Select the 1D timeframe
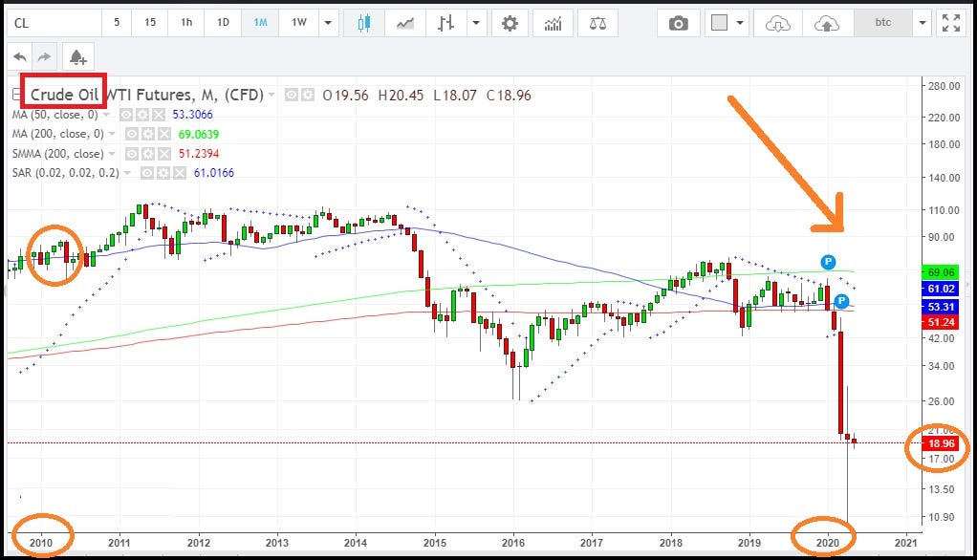 tap(223, 22)
